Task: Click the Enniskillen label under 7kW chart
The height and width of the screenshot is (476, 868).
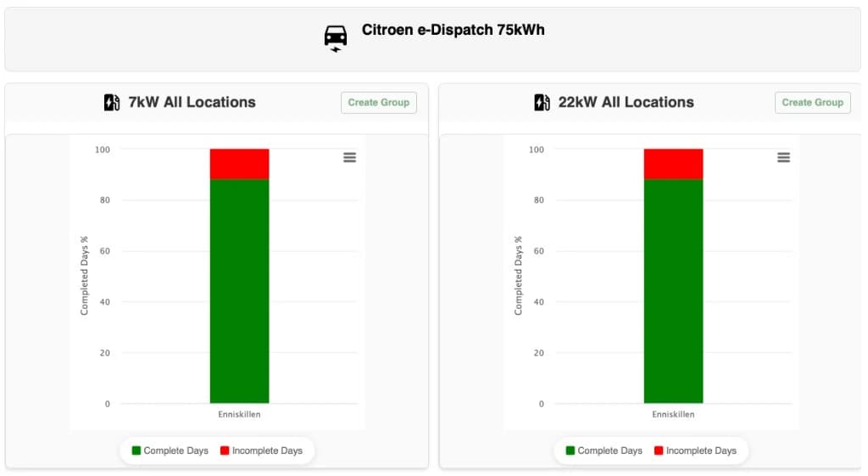Action: [239, 414]
